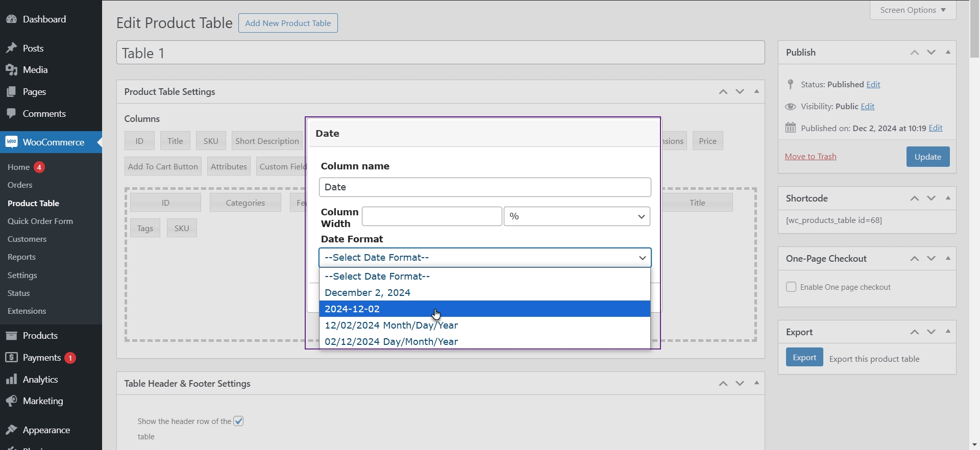
Task: Click the Update button
Action: pyautogui.click(x=927, y=157)
